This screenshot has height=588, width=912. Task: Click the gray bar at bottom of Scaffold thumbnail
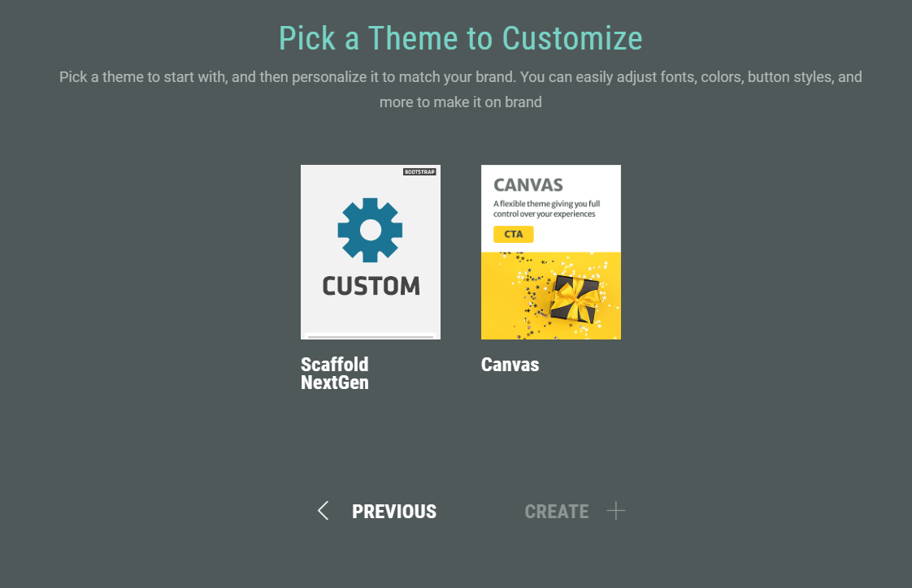coord(371,336)
